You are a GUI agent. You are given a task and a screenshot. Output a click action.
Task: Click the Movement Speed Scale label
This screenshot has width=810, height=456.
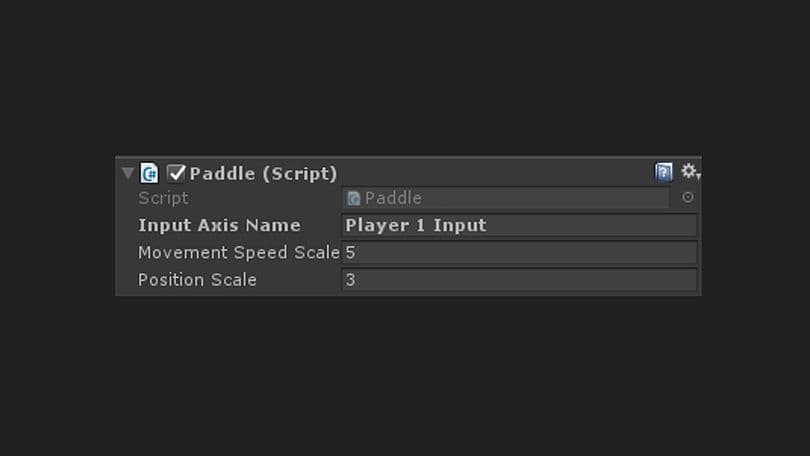[x=238, y=252]
